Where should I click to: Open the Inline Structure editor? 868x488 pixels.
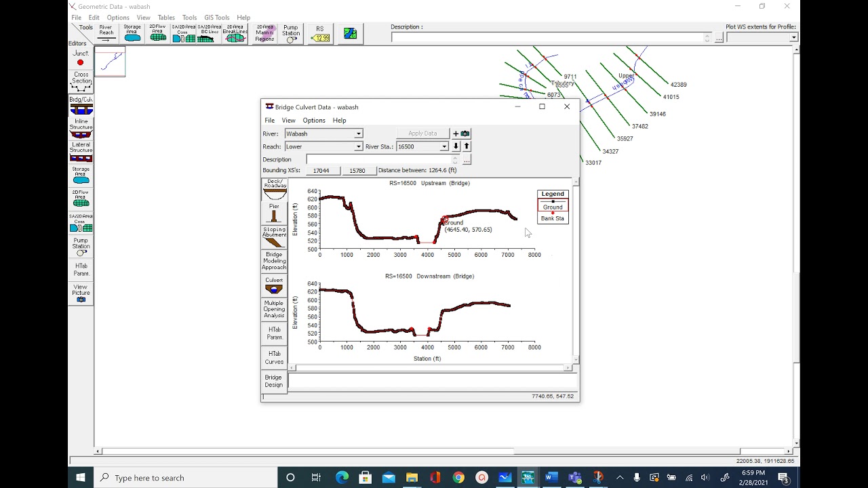81,129
